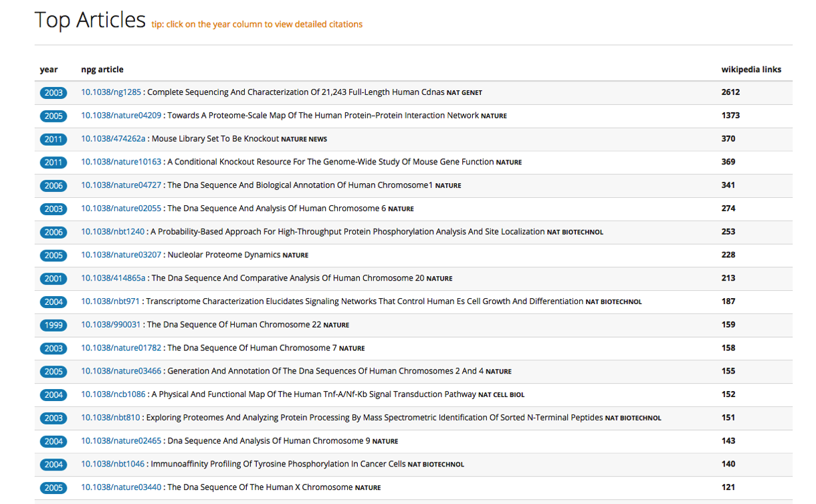Image resolution: width=816 pixels, height=504 pixels.
Task: Click the 2004 badge beside nature02465
Action: [x=54, y=441]
